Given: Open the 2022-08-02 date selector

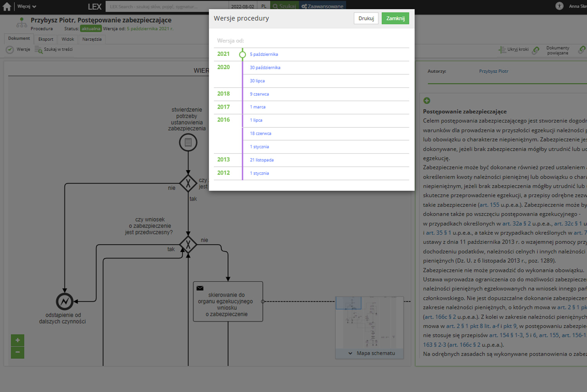Looking at the screenshot, I should point(242,7).
